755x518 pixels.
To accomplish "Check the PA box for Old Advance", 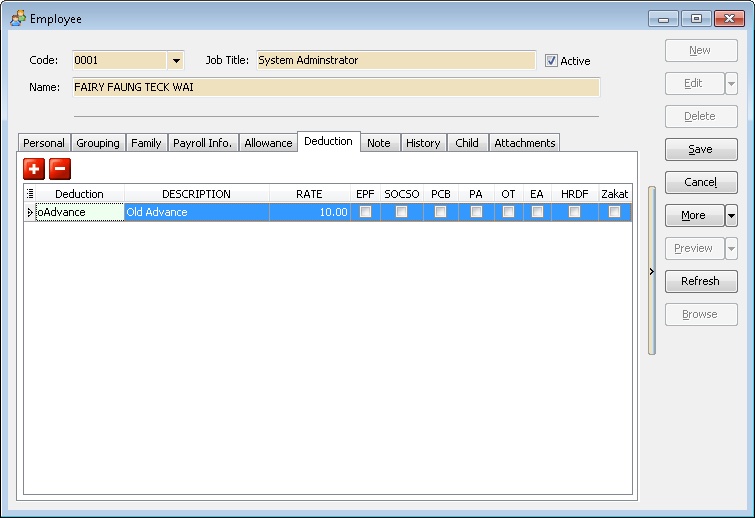I will (476, 212).
